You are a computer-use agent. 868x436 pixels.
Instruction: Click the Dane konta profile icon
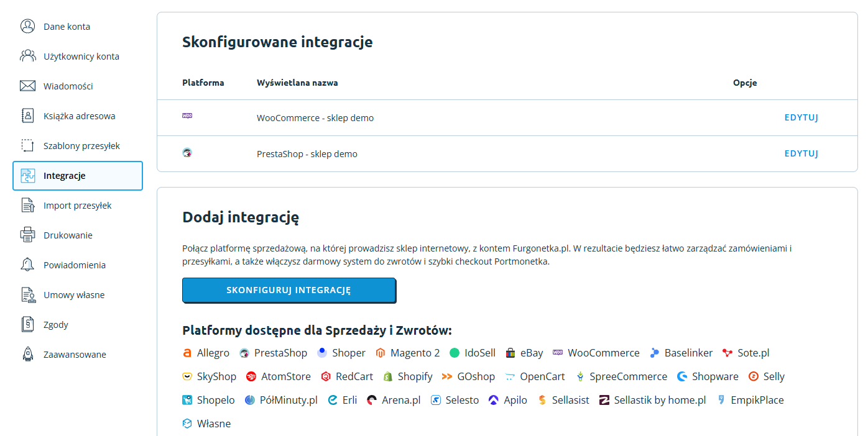(27, 26)
